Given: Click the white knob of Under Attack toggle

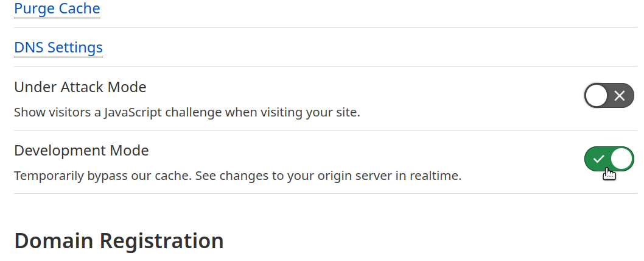Looking at the screenshot, I should coord(597,96).
